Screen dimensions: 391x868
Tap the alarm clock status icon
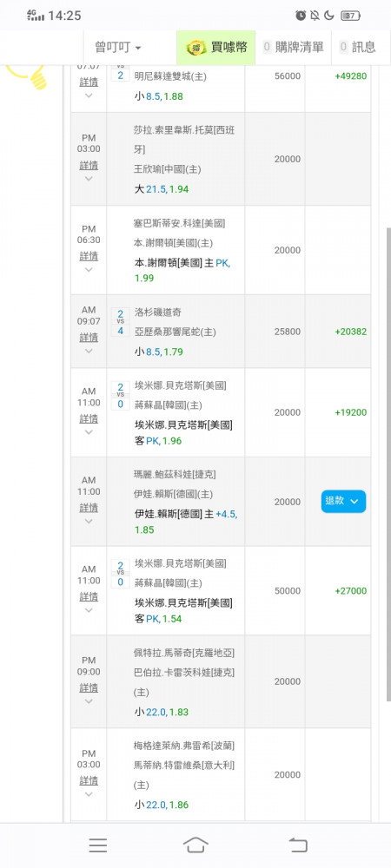pos(301,16)
